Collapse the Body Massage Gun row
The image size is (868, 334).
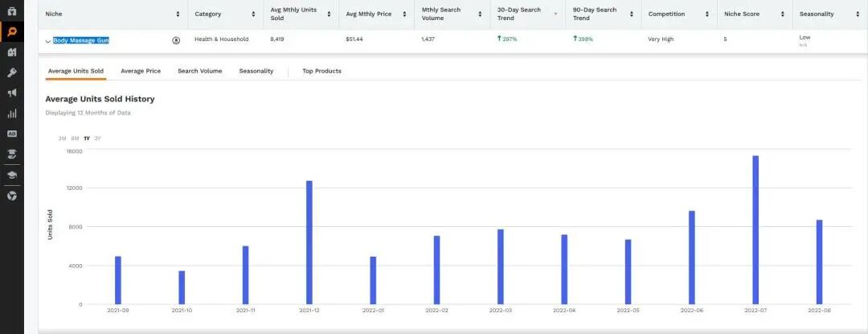(x=48, y=41)
